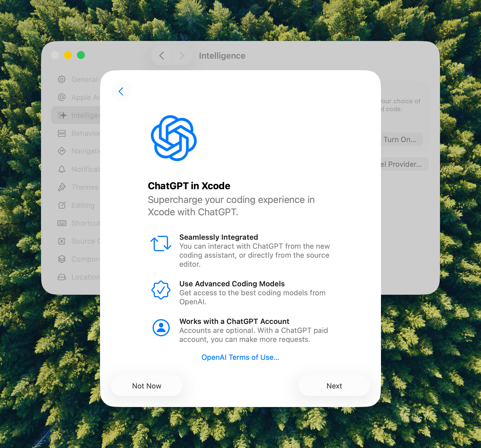The height and width of the screenshot is (448, 481).
Task: Click the Seamlessly Integrated title text
Action: click(x=219, y=237)
